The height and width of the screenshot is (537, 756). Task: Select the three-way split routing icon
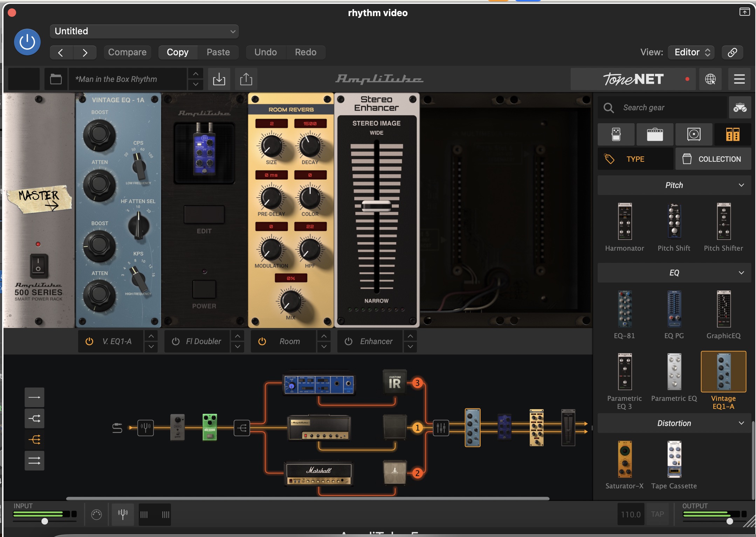34,439
